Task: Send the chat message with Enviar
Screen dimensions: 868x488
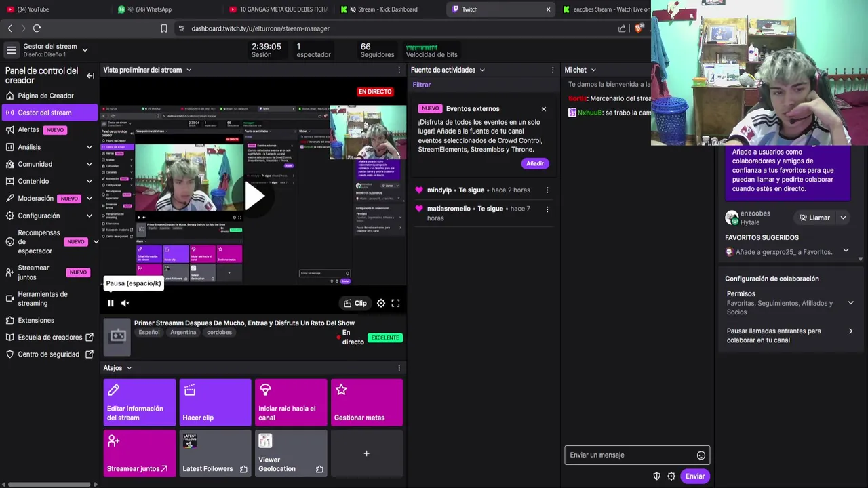Action: click(x=695, y=476)
